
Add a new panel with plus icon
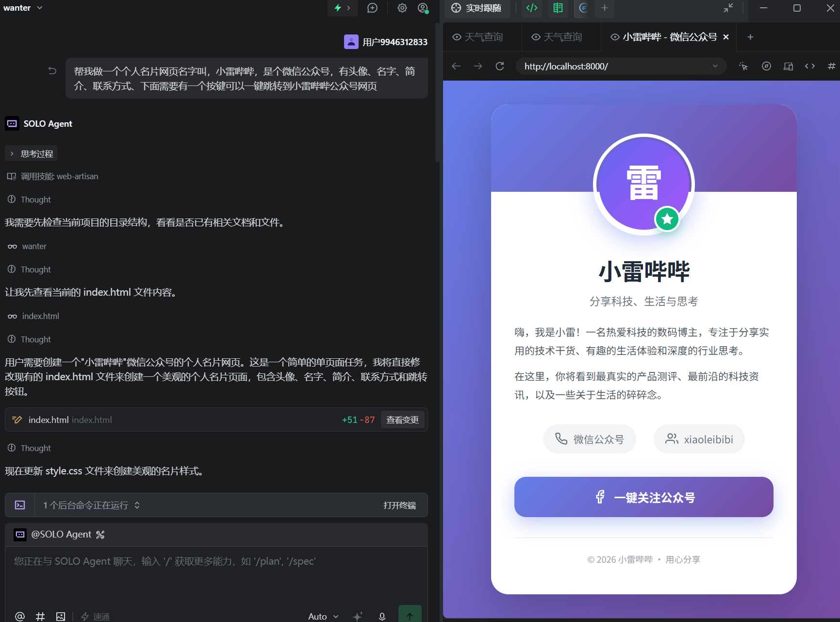coord(605,8)
